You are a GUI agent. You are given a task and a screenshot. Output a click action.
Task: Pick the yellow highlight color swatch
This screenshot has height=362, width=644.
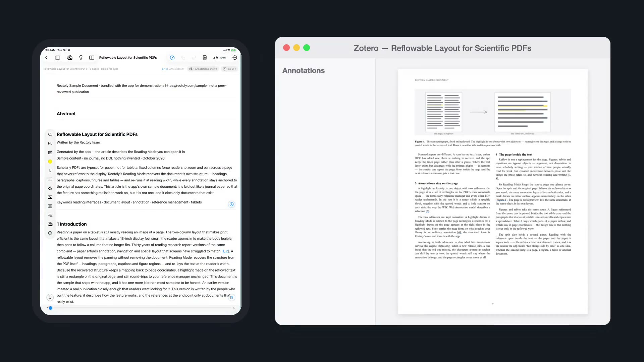[50, 162]
